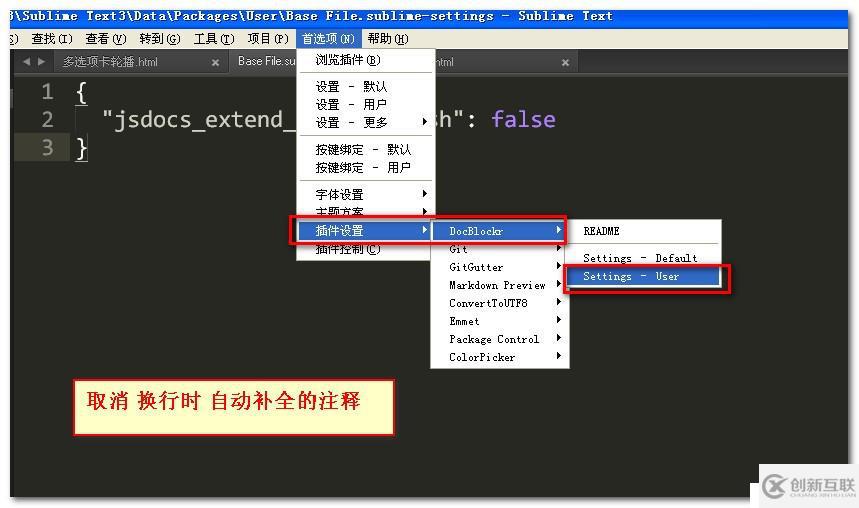Open Settings - Default for DocBlockr
Screen dimensions: 859x508
click(642, 258)
